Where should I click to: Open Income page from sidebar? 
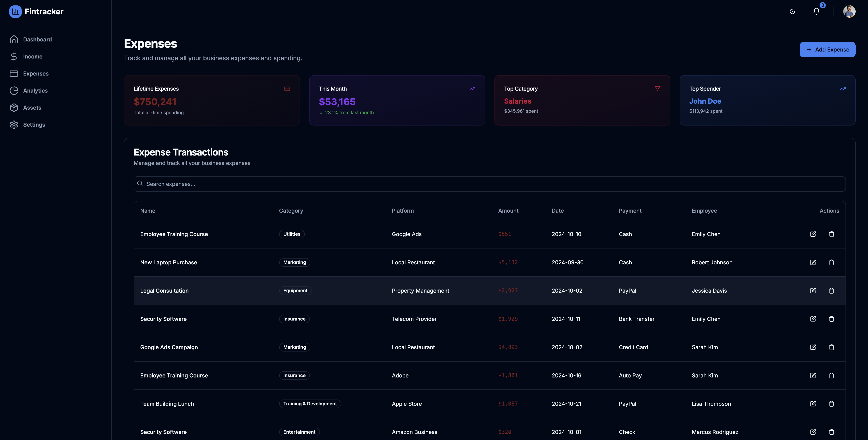32,57
